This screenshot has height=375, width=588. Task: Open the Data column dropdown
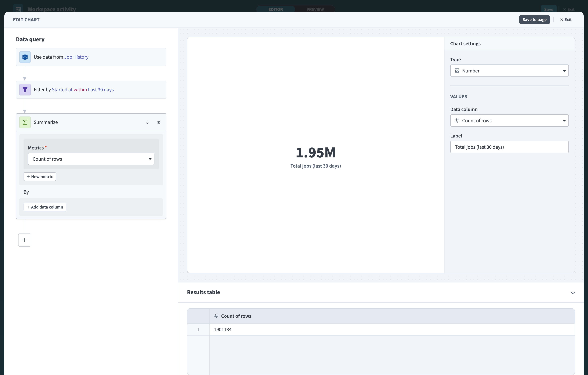[509, 120]
